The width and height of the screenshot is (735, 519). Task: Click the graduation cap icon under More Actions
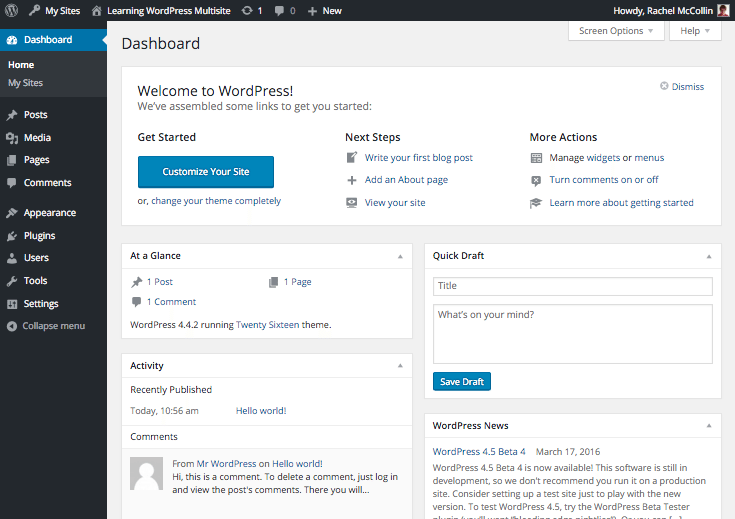click(536, 203)
